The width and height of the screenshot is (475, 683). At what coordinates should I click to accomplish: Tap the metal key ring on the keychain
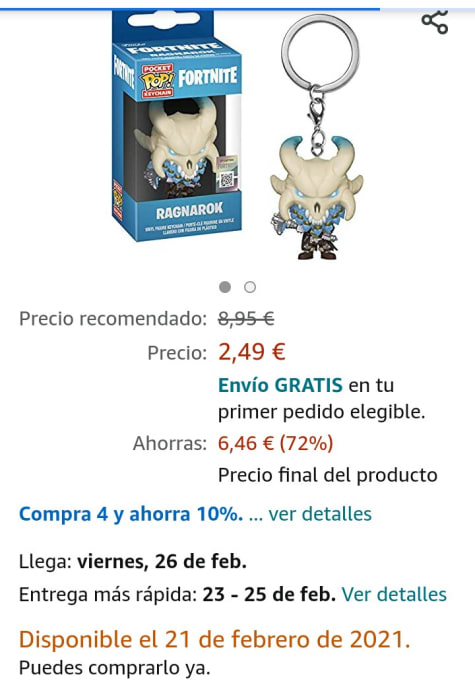coord(320,53)
